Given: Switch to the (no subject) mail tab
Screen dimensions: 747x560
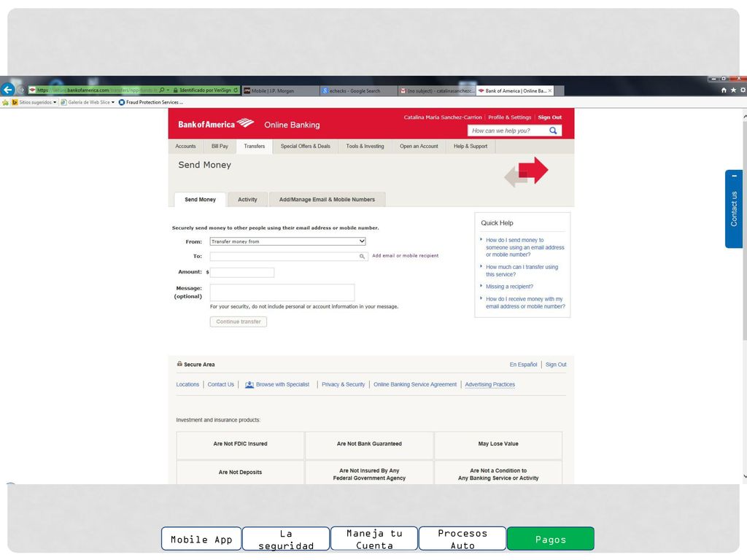Looking at the screenshot, I should pos(437,90).
